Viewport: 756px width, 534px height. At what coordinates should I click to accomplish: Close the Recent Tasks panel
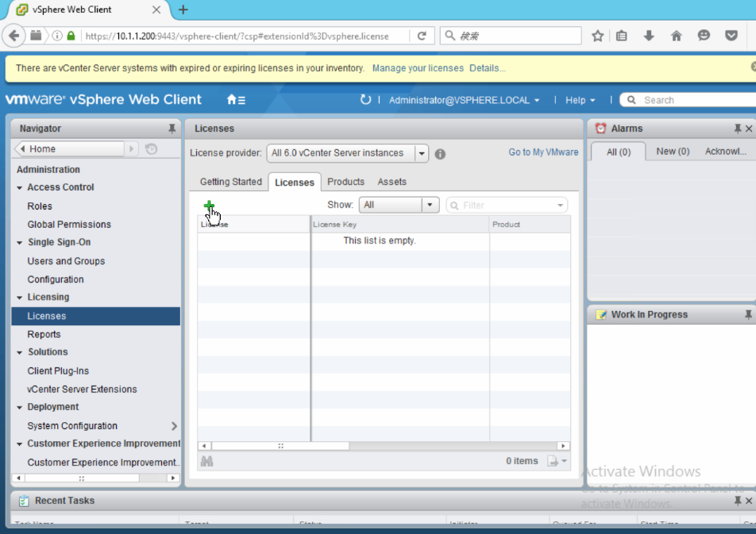tap(749, 501)
